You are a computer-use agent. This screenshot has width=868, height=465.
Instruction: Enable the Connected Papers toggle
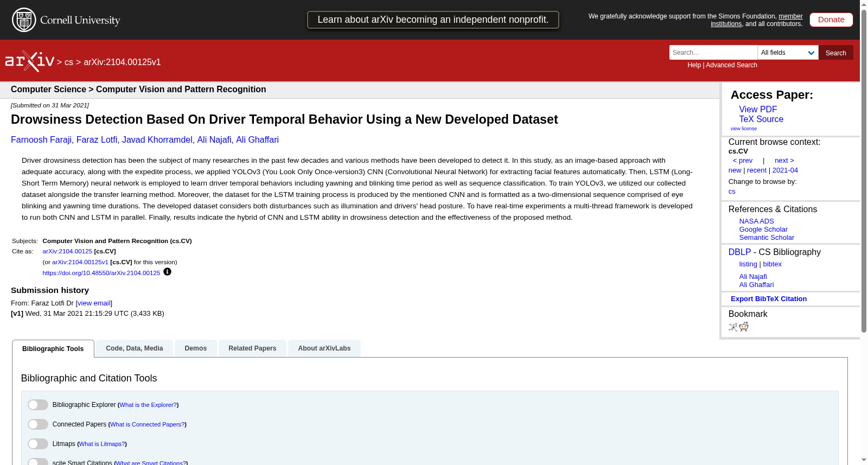[x=38, y=424]
